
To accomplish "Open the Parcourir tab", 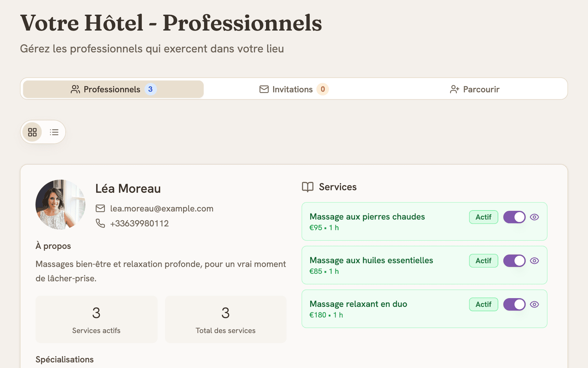I will point(474,89).
